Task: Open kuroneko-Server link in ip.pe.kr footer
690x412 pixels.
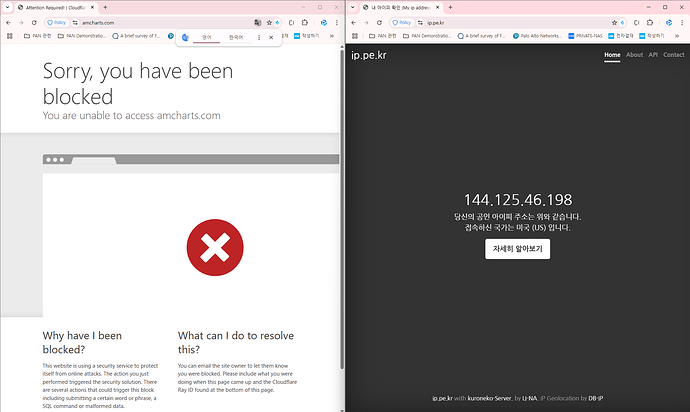Action: pyautogui.click(x=489, y=398)
